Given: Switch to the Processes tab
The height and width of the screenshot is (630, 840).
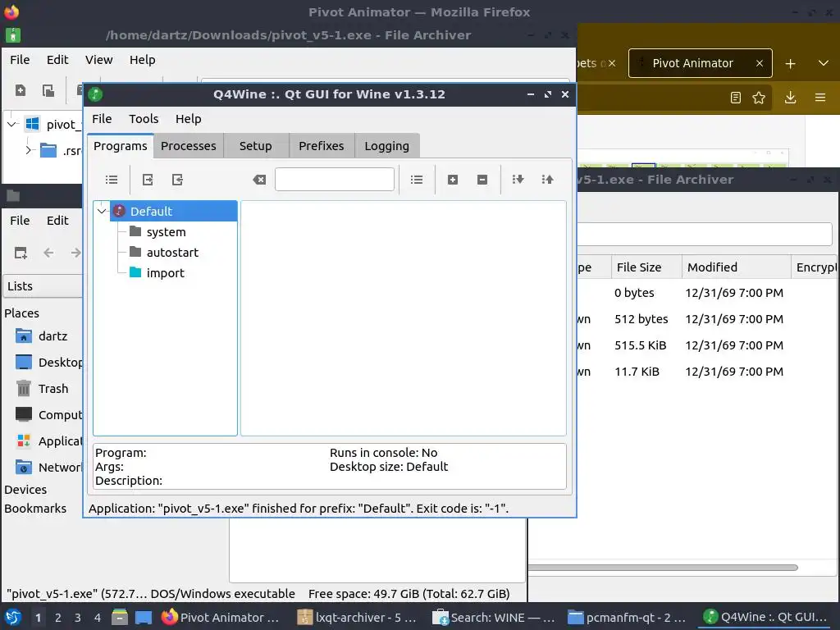Looking at the screenshot, I should (189, 146).
